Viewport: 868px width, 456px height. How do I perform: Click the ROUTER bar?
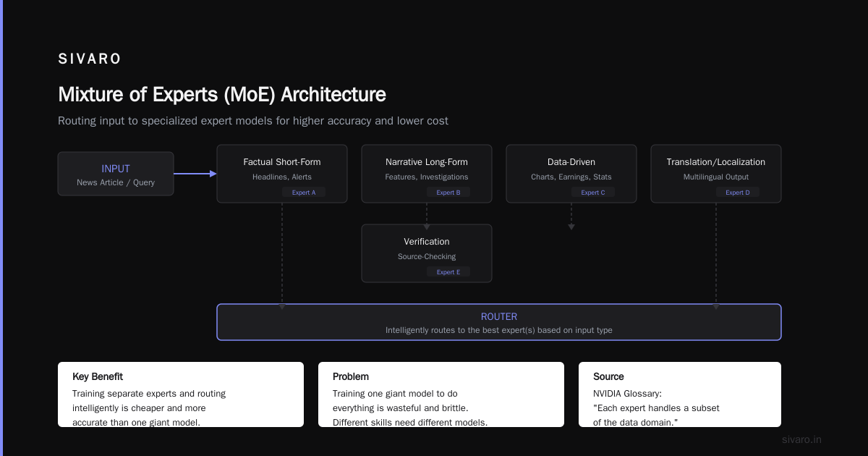point(499,322)
